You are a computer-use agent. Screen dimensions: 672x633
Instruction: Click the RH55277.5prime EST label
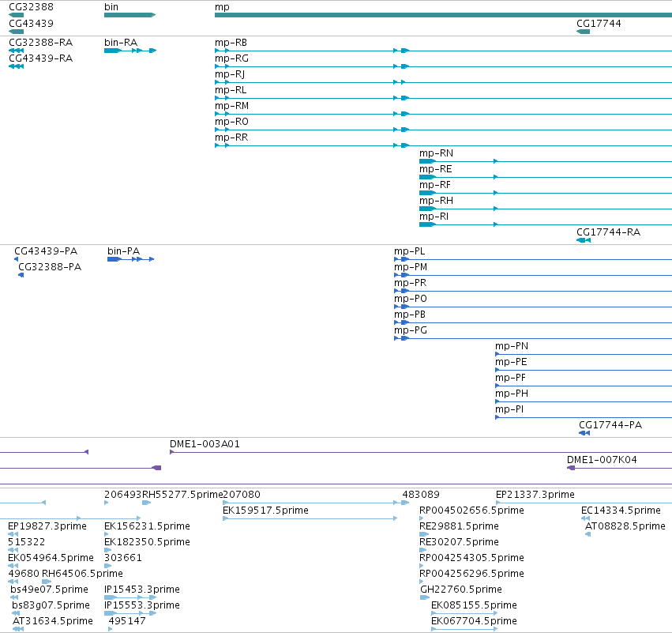pos(182,495)
